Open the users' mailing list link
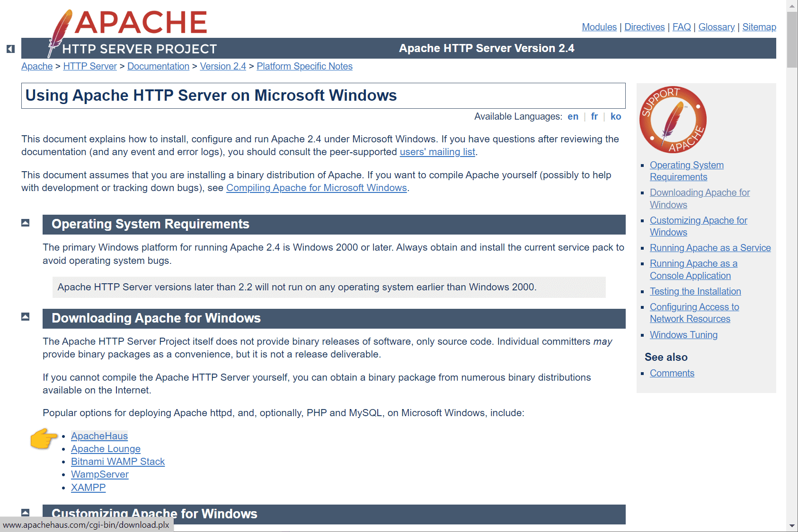Screen dimensions: 798x532 [x=437, y=152]
